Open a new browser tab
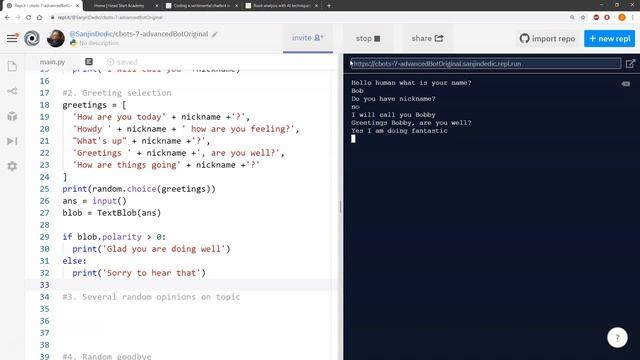This screenshot has height=360, width=640. (329, 6)
